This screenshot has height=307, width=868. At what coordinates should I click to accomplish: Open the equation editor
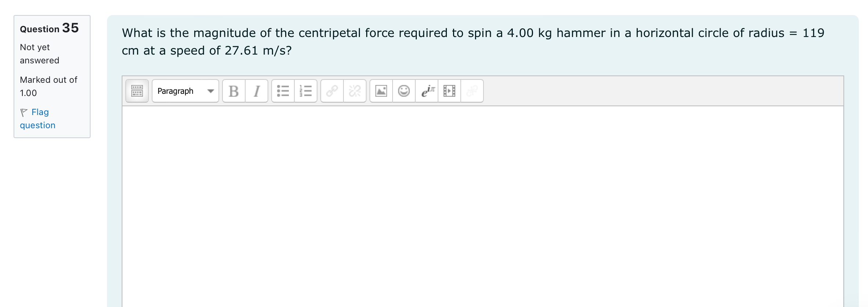tap(427, 91)
